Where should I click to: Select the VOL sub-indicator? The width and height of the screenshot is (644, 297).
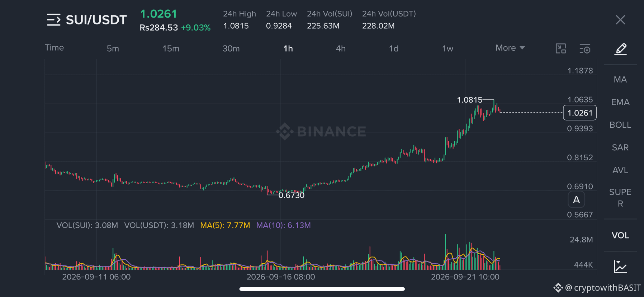[x=620, y=235]
